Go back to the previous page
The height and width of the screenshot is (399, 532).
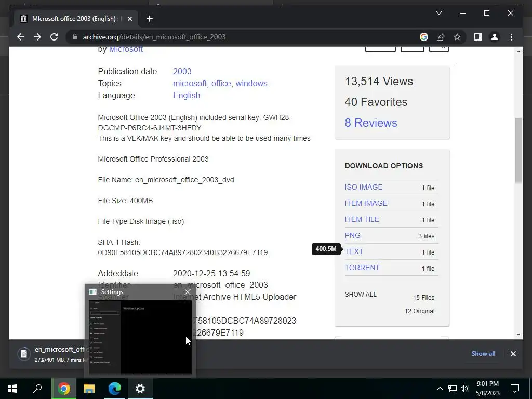click(21, 37)
